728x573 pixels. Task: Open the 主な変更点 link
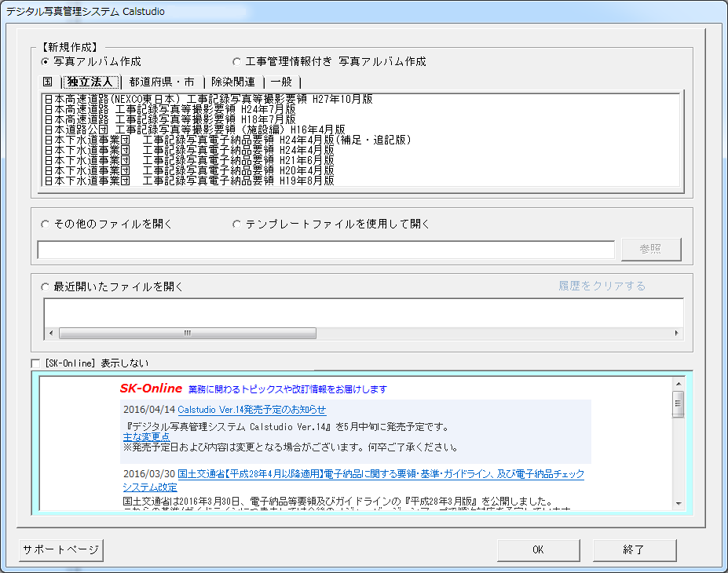click(x=146, y=437)
